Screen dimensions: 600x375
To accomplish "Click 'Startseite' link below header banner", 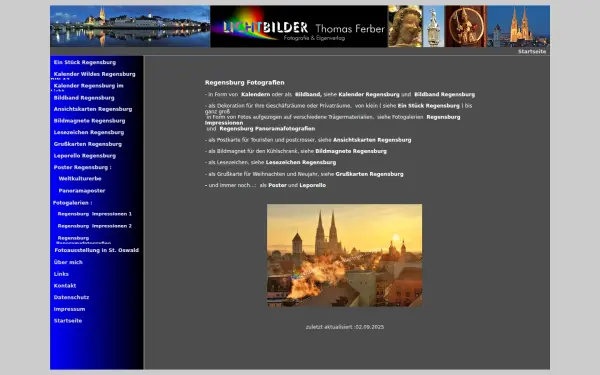I will pyautogui.click(x=532, y=52).
